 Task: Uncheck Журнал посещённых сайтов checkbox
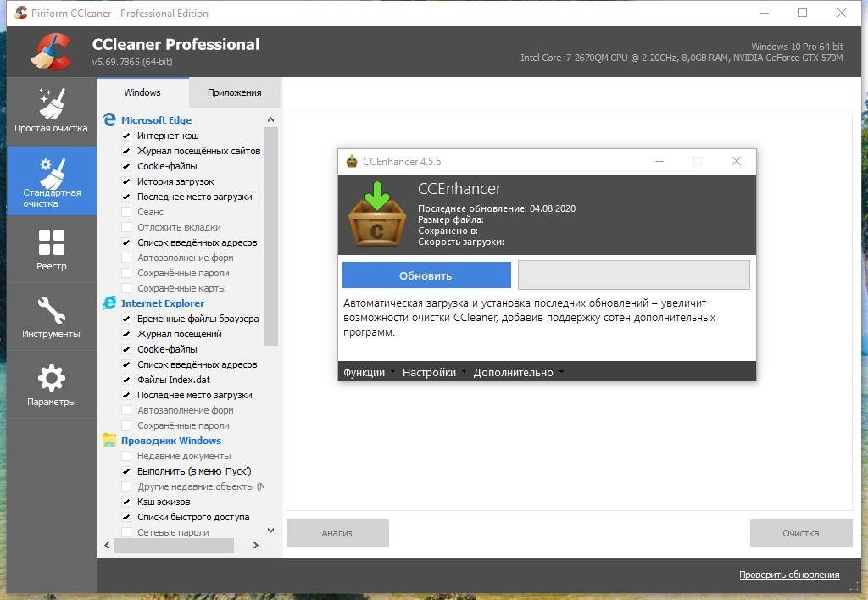tap(126, 151)
